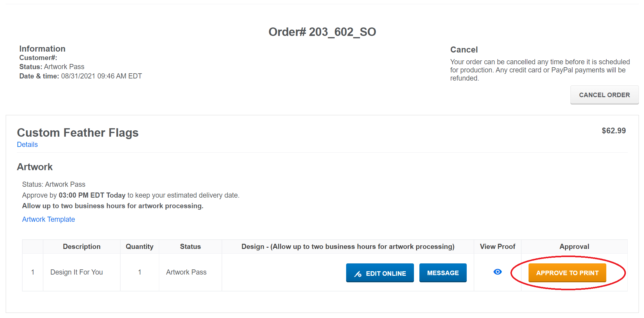Image resolution: width=644 pixels, height=318 pixels.
Task: Click the View Proof column header
Action: pos(497,246)
